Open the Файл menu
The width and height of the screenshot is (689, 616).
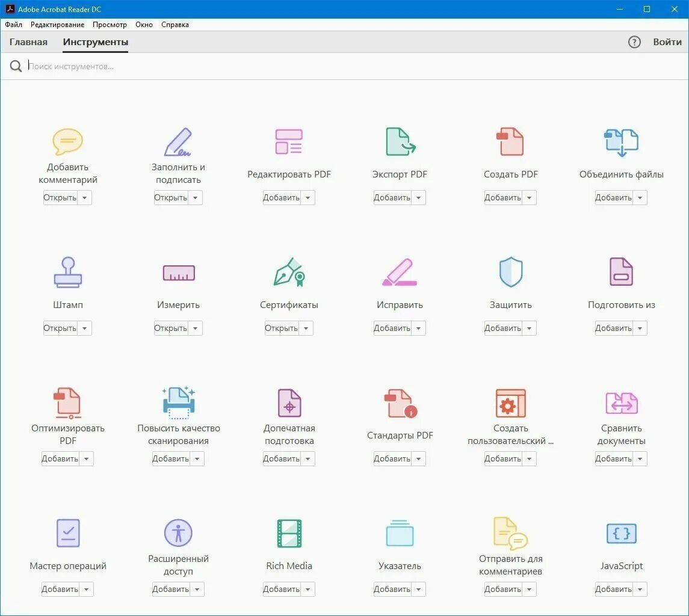14,25
